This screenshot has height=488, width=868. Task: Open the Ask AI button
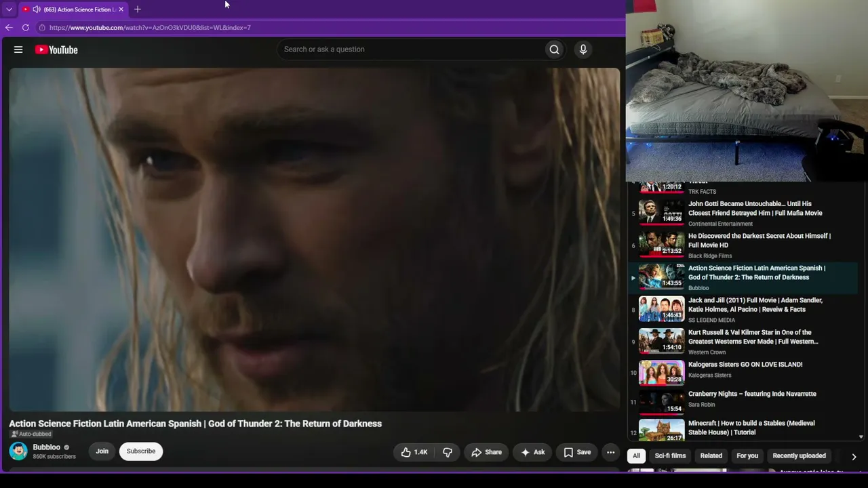click(532, 452)
